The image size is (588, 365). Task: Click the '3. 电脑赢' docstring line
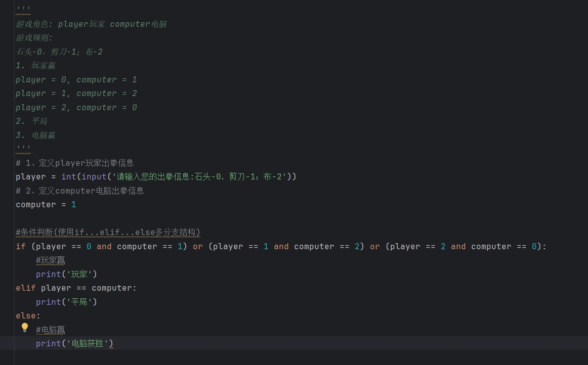(35, 135)
